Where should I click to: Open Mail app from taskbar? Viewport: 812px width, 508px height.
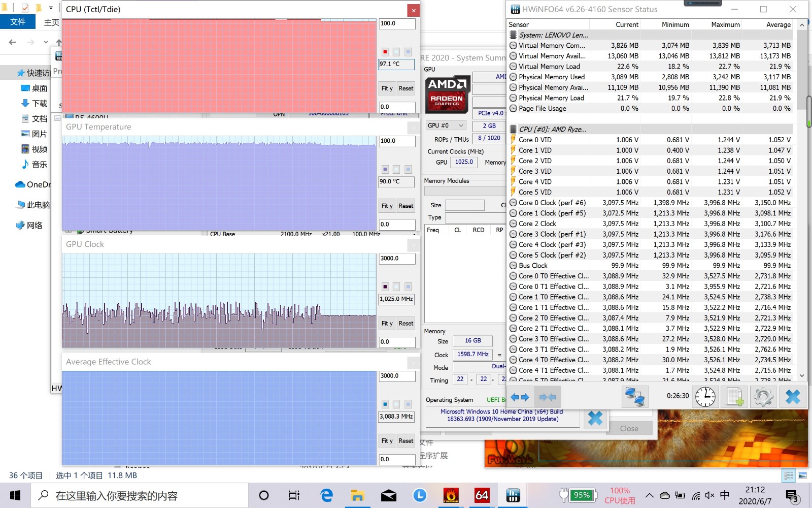389,495
